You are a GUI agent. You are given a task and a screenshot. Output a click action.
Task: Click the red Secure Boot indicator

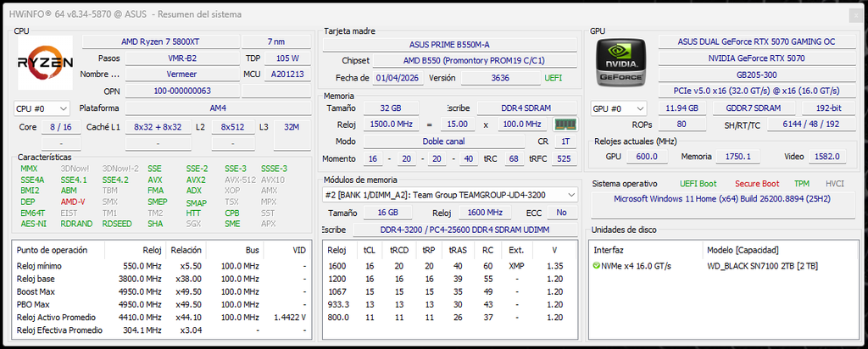pyautogui.click(x=757, y=184)
